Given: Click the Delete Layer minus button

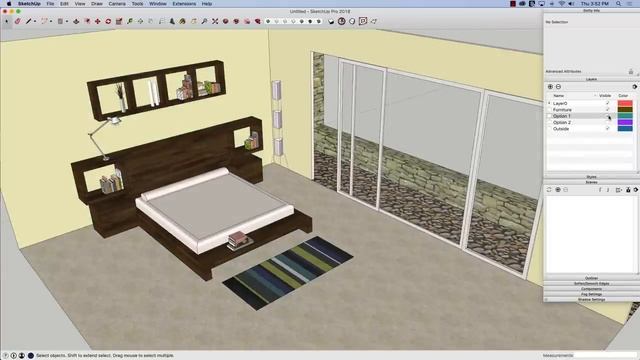Looking at the screenshot, I should pos(558,87).
